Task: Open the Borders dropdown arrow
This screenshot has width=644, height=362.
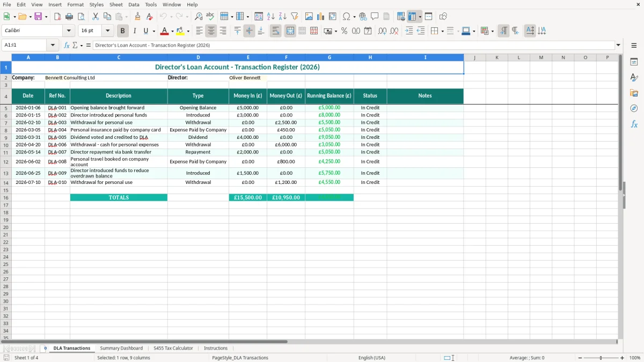Action: tap(442, 31)
